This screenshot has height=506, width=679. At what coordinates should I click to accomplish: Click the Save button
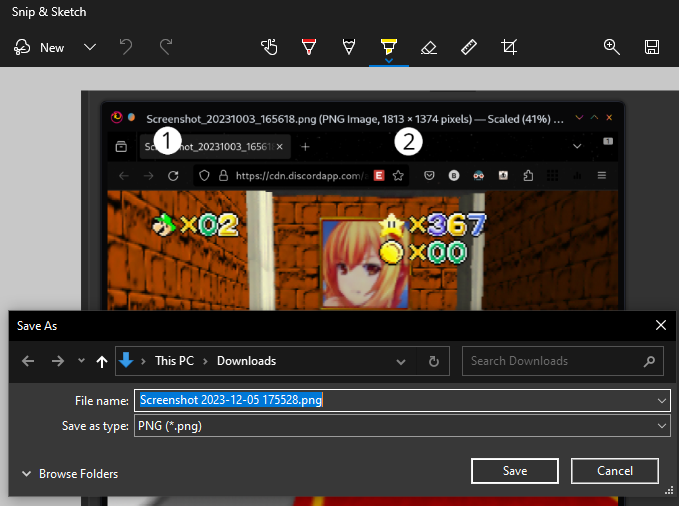pyautogui.click(x=515, y=471)
